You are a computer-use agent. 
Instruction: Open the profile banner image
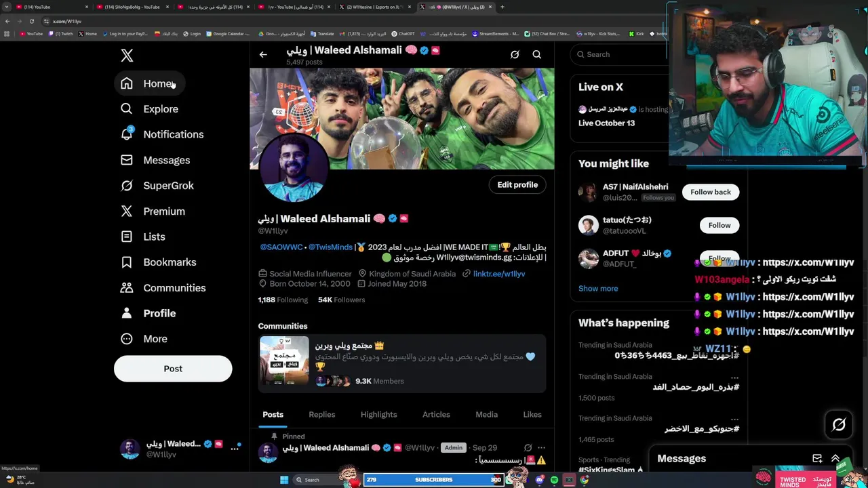pyautogui.click(x=402, y=119)
